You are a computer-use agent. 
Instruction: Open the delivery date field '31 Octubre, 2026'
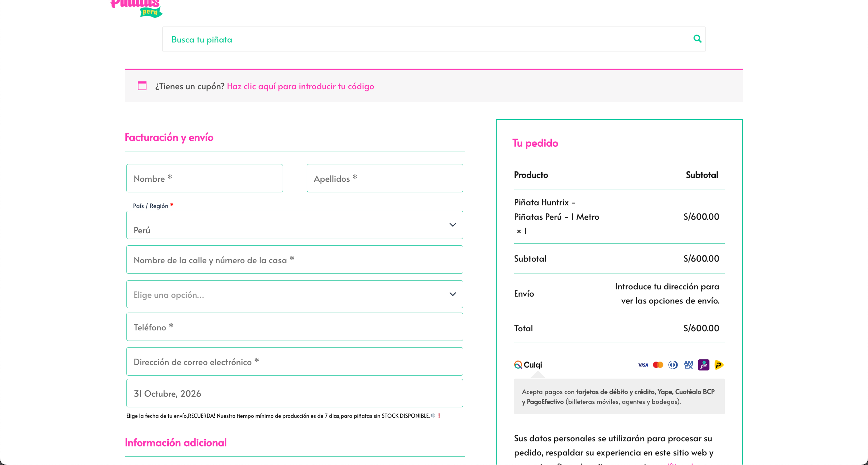pos(294,393)
